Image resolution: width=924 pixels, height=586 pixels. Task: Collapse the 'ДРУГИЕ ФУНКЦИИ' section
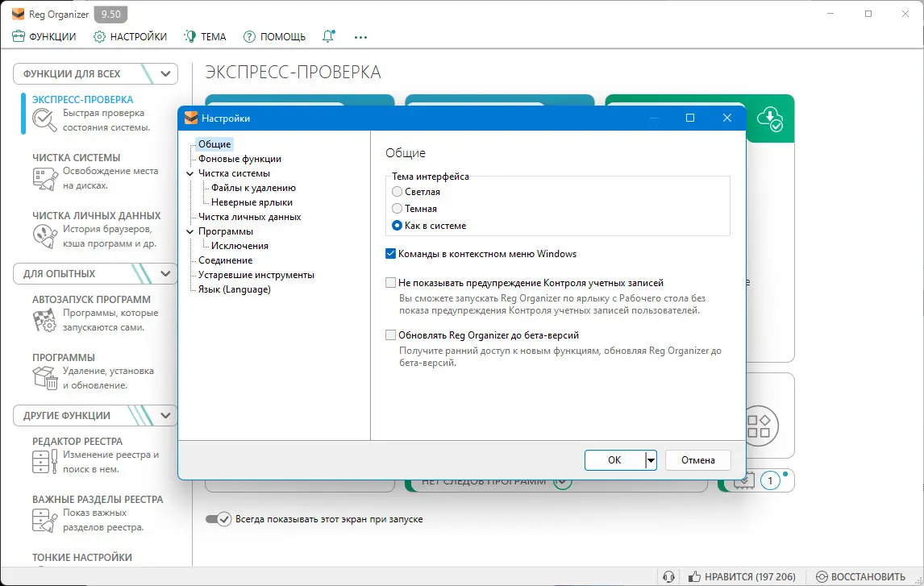click(x=165, y=415)
